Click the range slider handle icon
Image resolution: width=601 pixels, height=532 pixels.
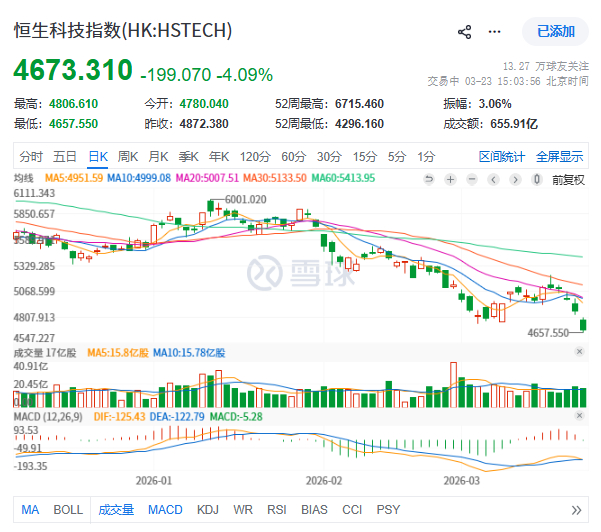pyautogui.click(x=537, y=179)
